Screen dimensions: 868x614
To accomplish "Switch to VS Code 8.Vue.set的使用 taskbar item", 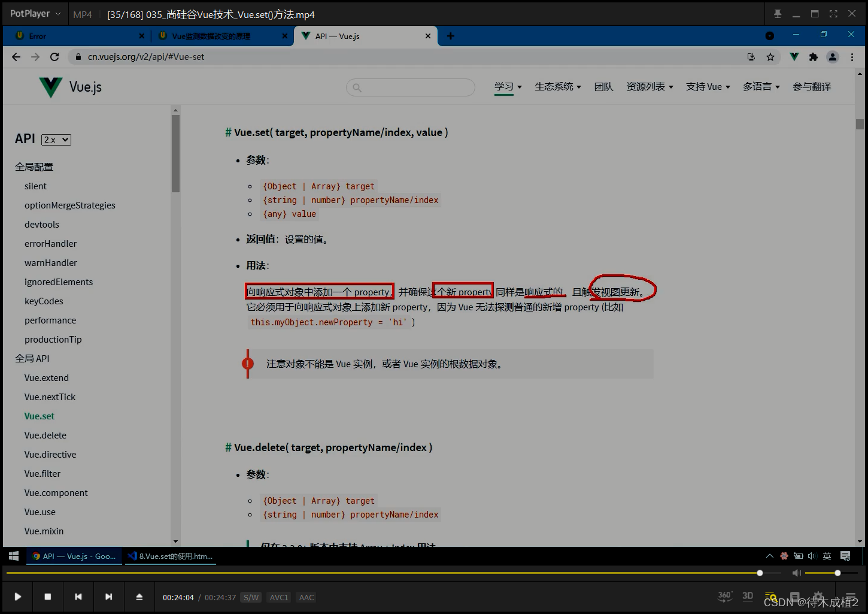I will pyautogui.click(x=171, y=556).
